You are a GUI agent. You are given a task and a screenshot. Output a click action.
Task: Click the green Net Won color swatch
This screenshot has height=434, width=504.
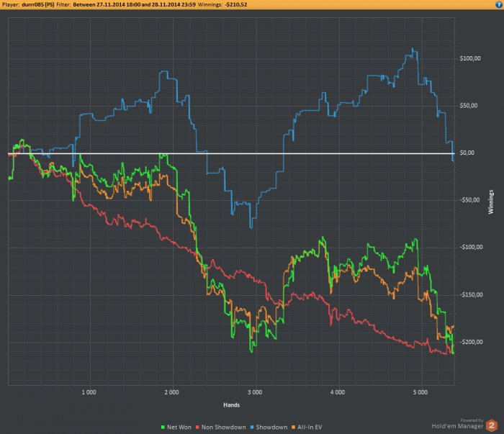tap(163, 428)
